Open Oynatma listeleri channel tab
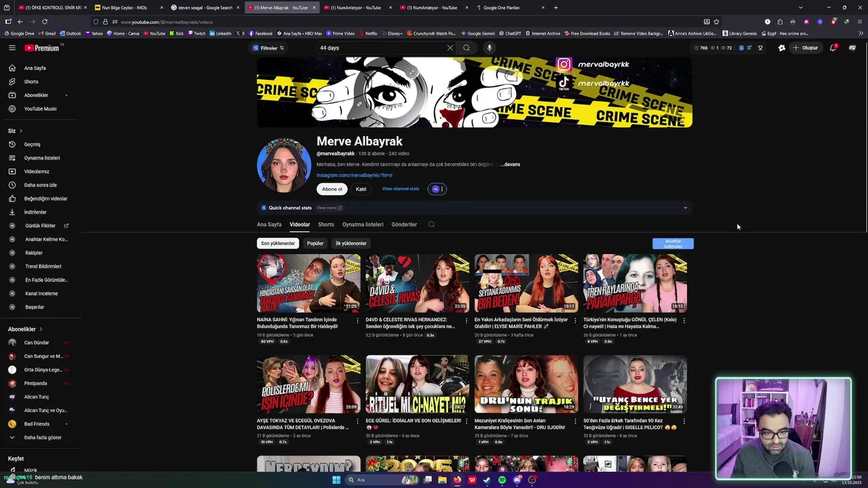The height and width of the screenshot is (488, 868). [x=363, y=224]
